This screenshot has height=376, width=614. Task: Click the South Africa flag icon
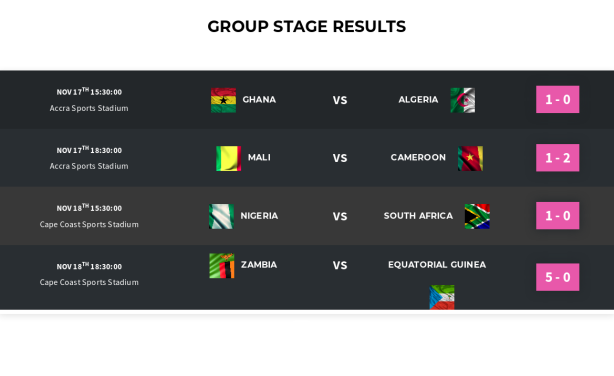[477, 216]
